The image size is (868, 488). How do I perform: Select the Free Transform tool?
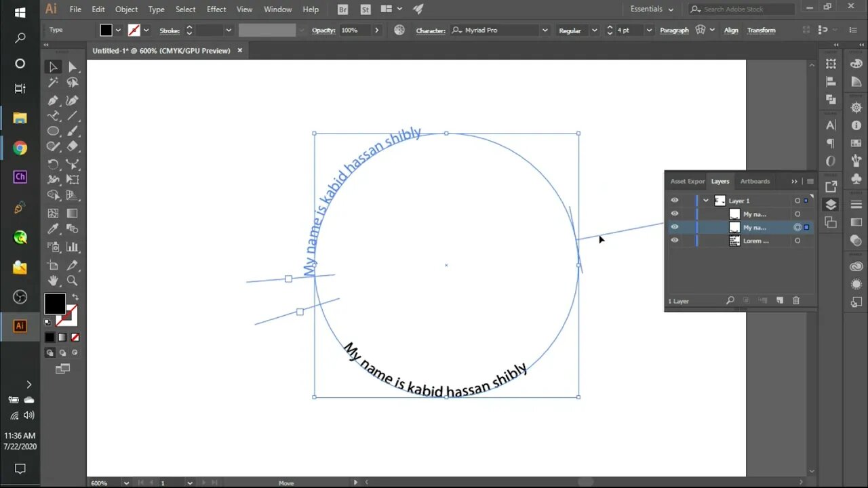click(73, 180)
